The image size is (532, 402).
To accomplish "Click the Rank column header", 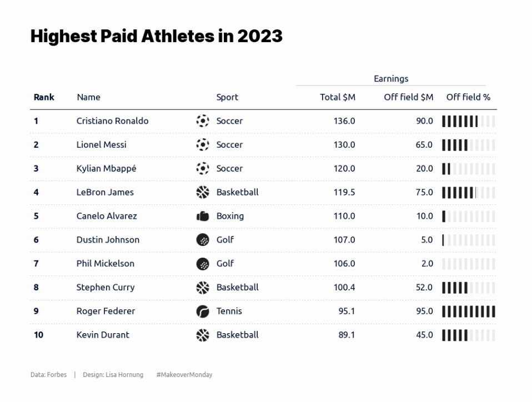I will click(44, 97).
